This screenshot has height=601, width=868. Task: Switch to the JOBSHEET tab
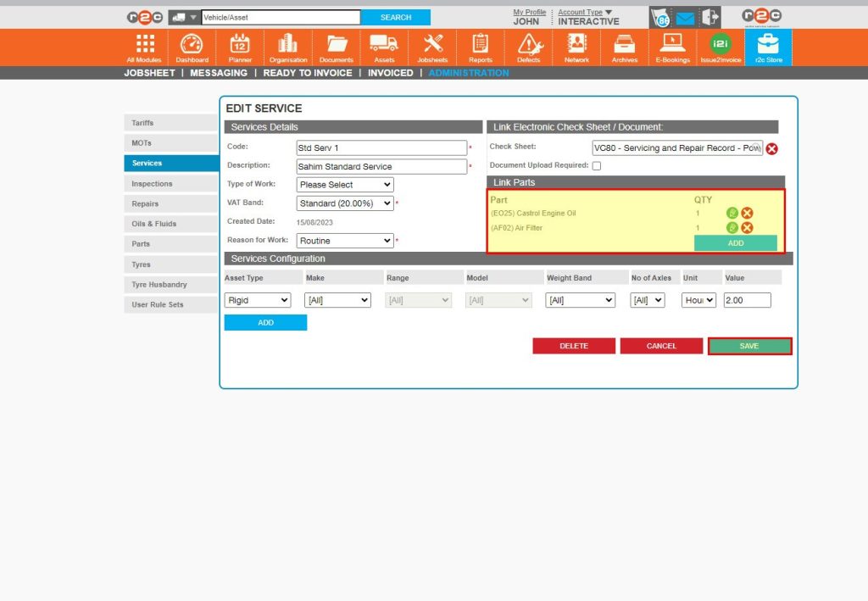(149, 73)
